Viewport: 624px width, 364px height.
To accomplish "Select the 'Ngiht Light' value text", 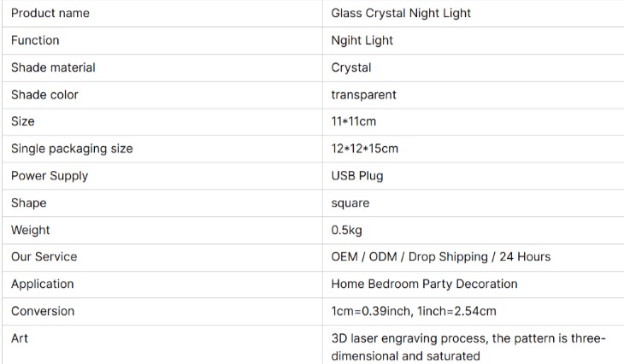I will click(362, 40).
